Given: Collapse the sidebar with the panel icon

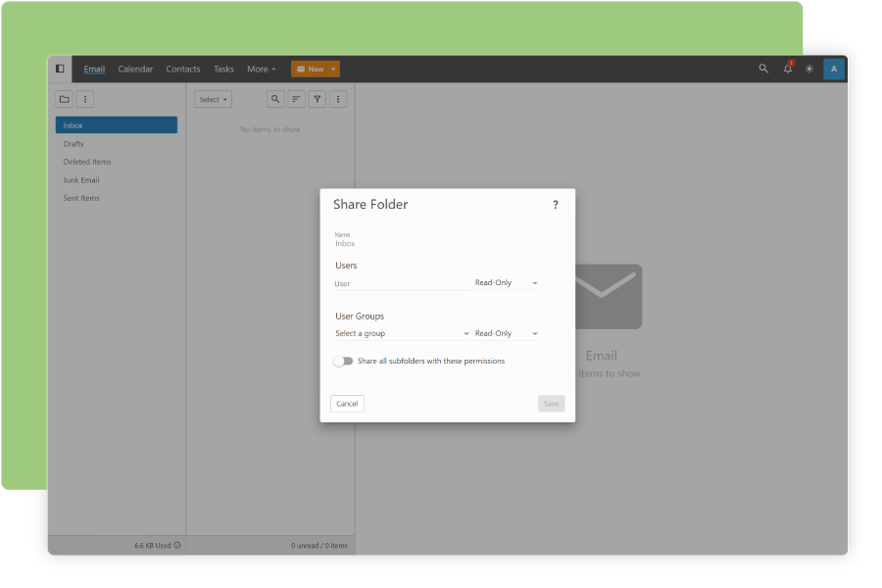Looking at the screenshot, I should 60,69.
